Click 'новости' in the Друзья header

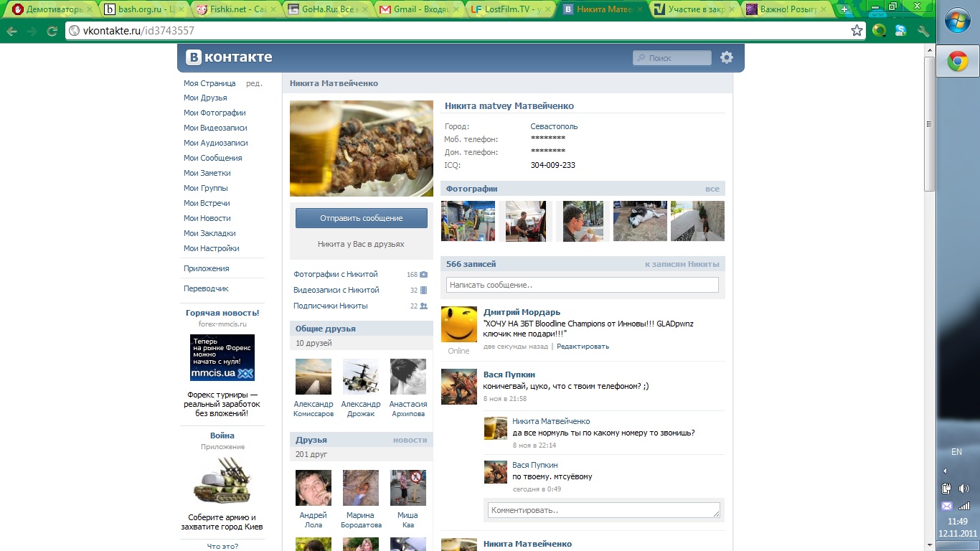410,440
